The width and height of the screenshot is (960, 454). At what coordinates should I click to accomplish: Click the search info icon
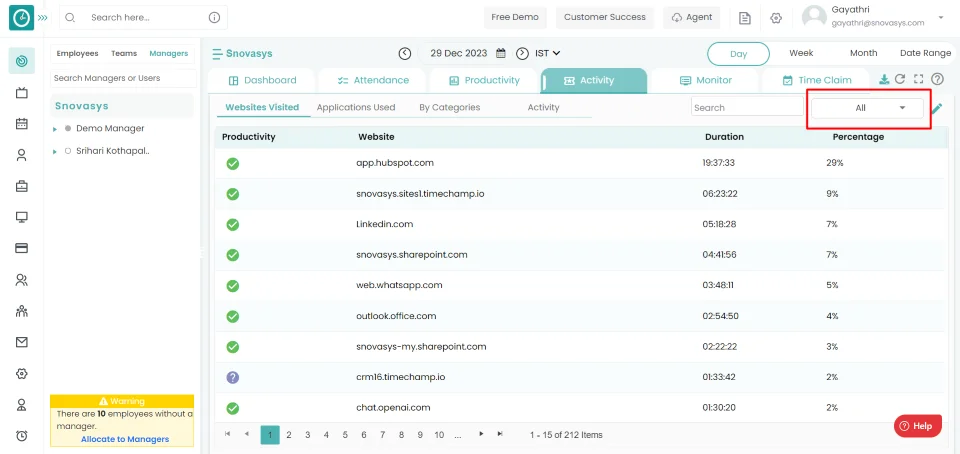click(214, 18)
